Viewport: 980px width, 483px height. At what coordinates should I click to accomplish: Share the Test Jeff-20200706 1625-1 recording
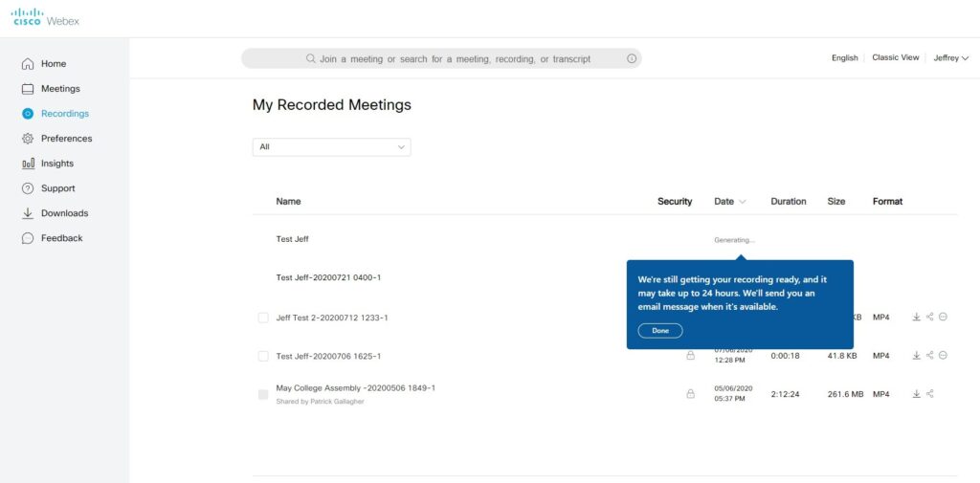pos(929,355)
